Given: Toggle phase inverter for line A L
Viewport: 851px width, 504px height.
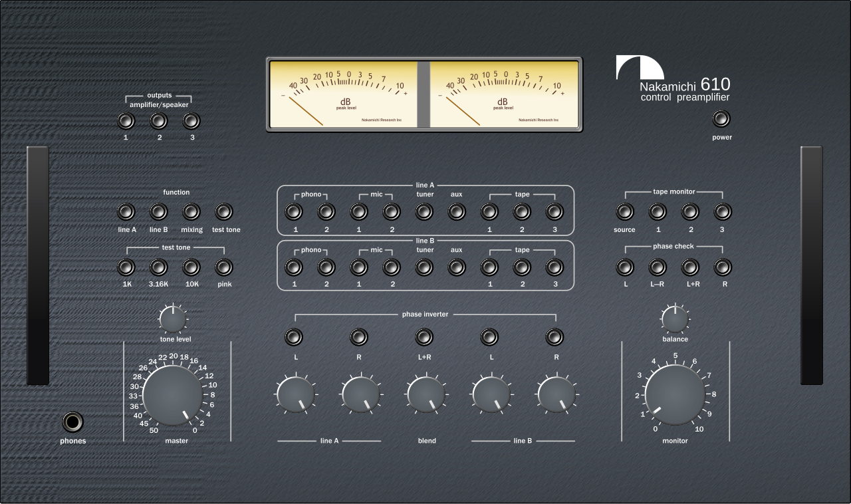Looking at the screenshot, I should [293, 337].
